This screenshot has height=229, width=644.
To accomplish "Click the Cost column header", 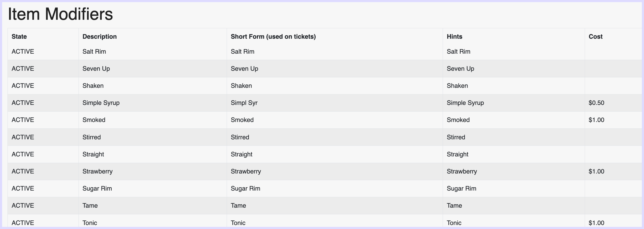I will [595, 37].
